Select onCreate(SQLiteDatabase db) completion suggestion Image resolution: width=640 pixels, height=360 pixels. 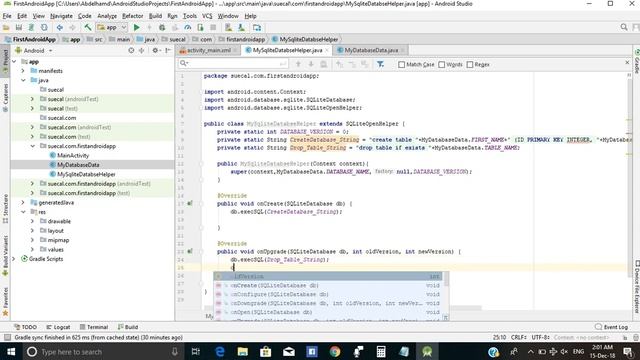[x=329, y=285]
